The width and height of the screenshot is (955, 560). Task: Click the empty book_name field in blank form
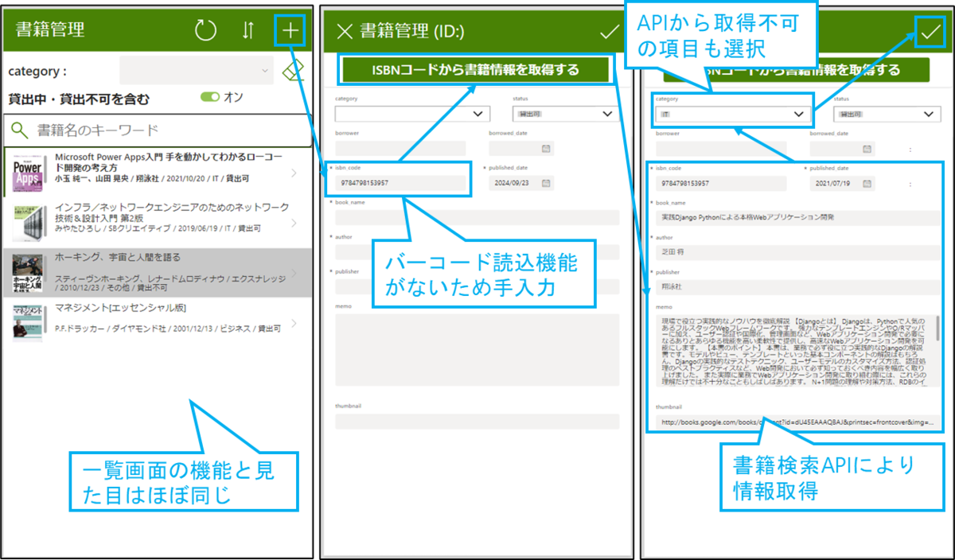pyautogui.click(x=477, y=217)
